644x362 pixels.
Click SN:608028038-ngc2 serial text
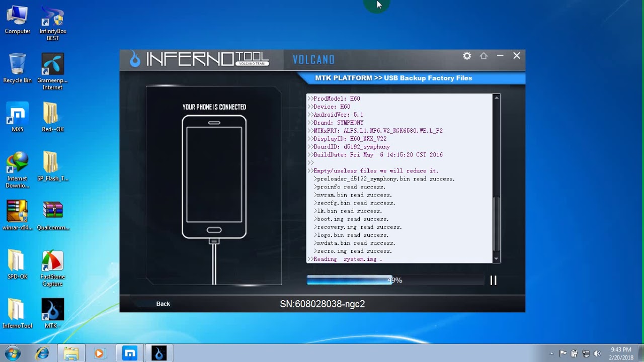pyautogui.click(x=323, y=304)
